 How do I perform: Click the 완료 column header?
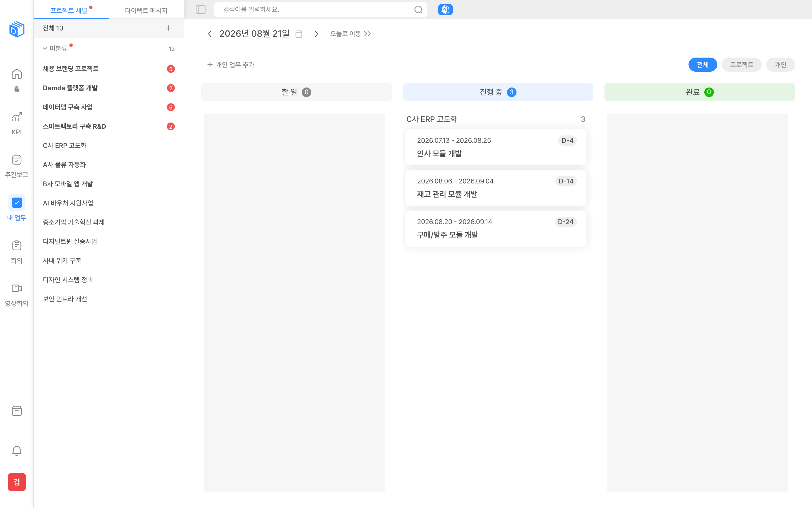point(700,92)
